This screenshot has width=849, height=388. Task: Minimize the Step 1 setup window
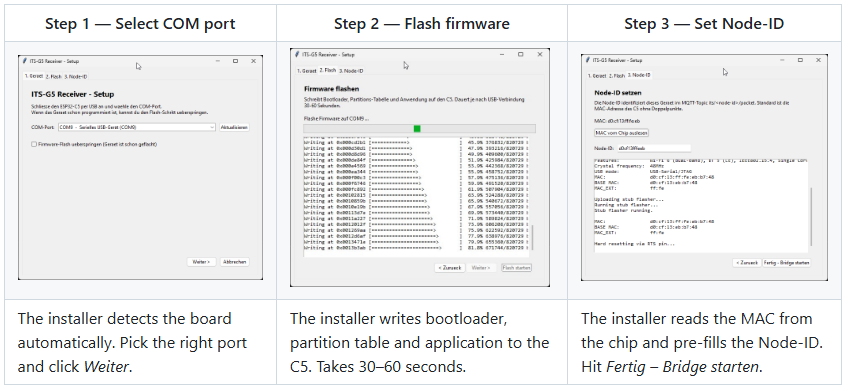click(218, 61)
